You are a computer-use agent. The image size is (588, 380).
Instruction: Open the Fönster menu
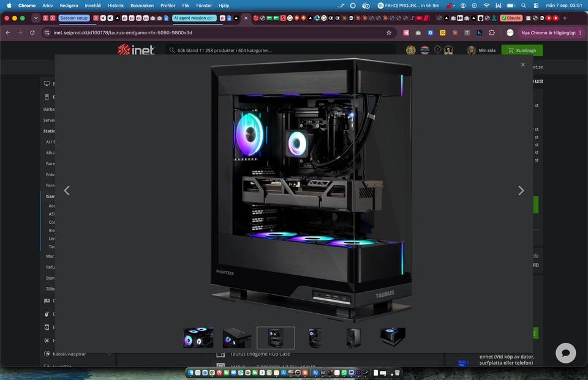coord(204,6)
